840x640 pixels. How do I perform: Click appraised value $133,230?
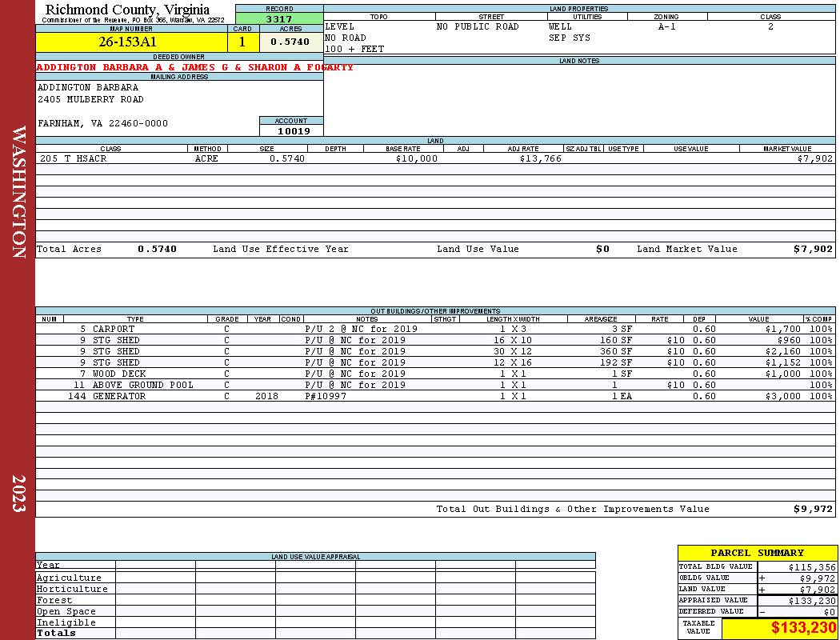pyautogui.click(x=812, y=601)
